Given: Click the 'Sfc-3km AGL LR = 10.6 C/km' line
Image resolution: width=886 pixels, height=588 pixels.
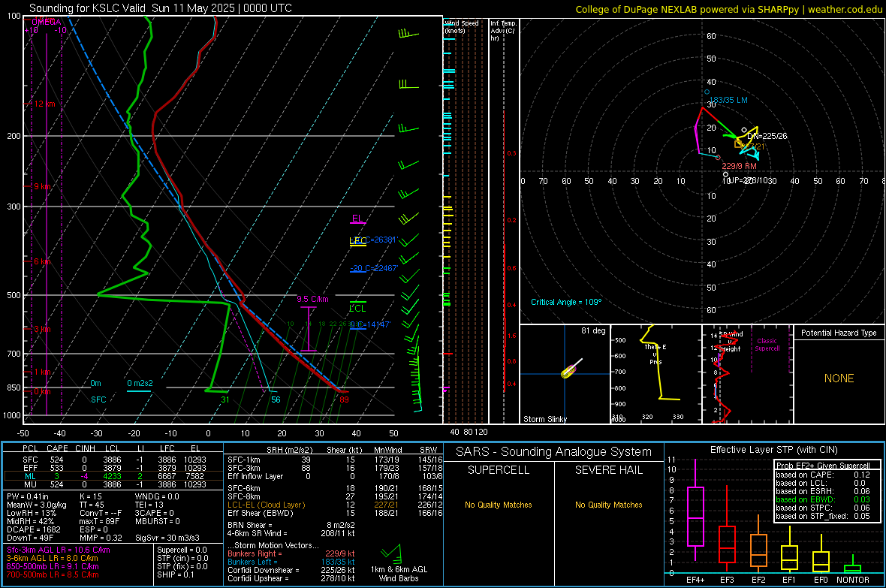Looking at the screenshot, I should click(x=59, y=550).
